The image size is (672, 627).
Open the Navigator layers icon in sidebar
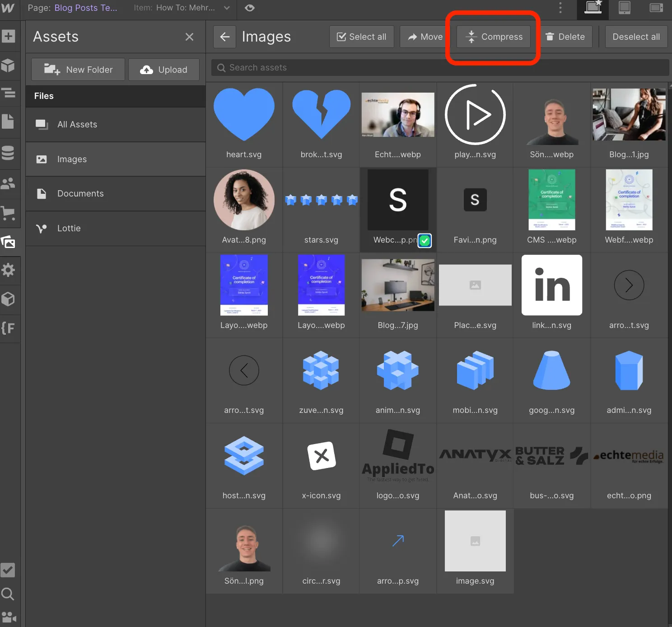pyautogui.click(x=8, y=94)
